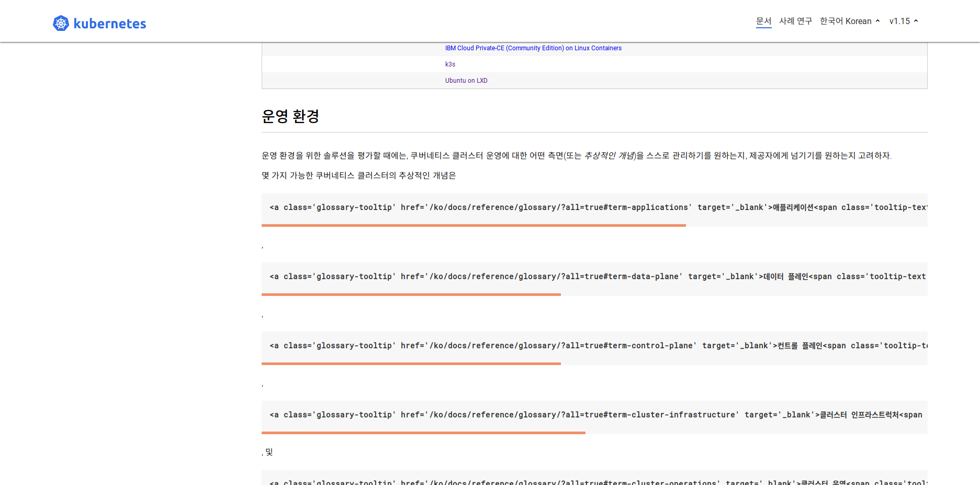Click the Kubernetes wheel logo icon

pos(61,23)
